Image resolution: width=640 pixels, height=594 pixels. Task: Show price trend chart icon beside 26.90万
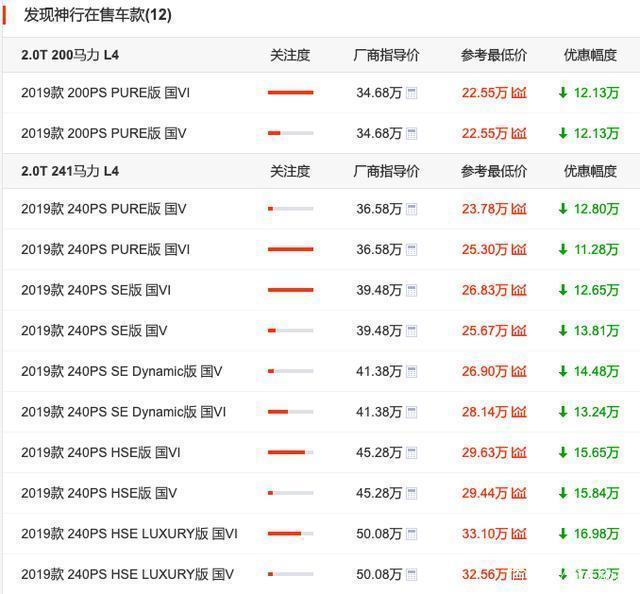[x=519, y=372]
